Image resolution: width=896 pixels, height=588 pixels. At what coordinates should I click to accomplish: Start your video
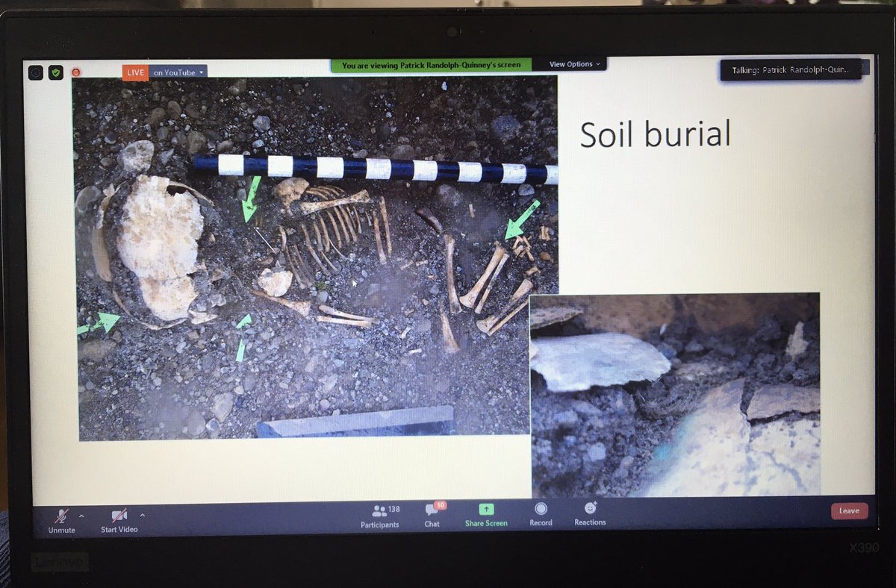pyautogui.click(x=118, y=515)
